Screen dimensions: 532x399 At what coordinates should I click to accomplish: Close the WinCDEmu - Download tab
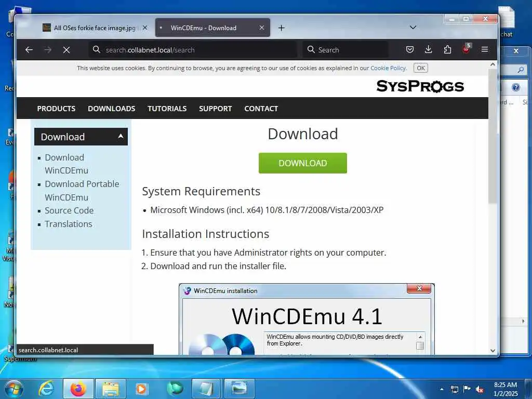pos(262,28)
